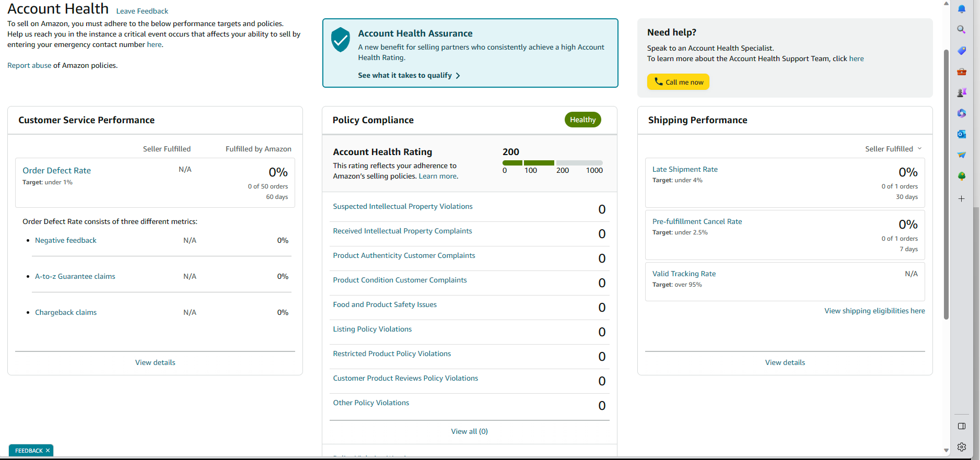
Task: Click the Need help? heading
Action: click(x=672, y=32)
